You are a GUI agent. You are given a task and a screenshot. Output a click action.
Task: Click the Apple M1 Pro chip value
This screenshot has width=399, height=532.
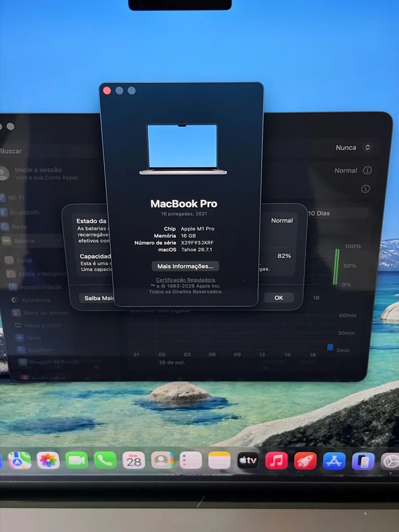tap(197, 229)
